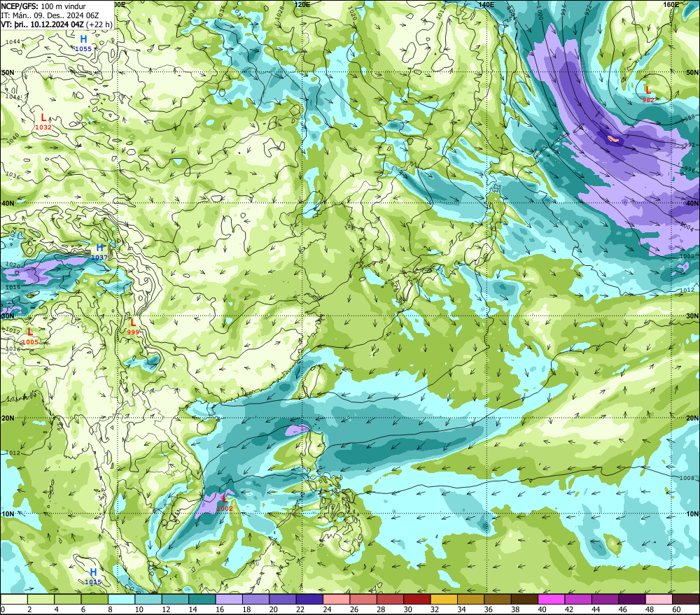Screen dimensions: 700x615
Task: Click the legend value label 30
Action: pos(407,609)
